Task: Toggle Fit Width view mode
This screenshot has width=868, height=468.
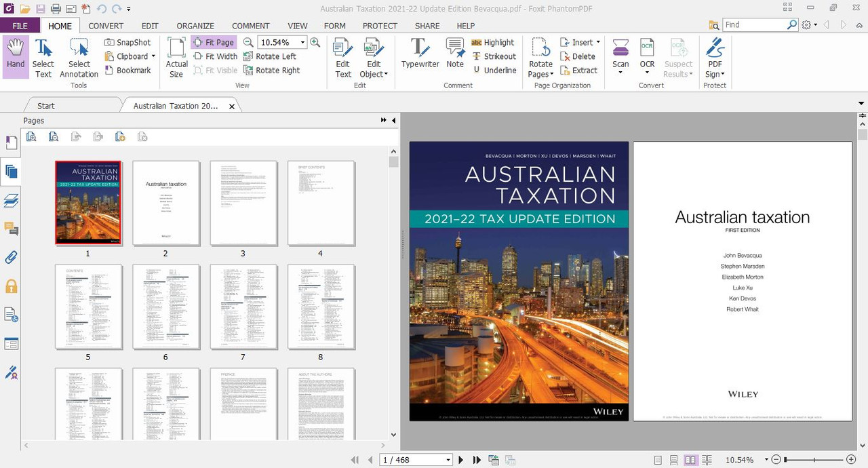Action: [215, 56]
